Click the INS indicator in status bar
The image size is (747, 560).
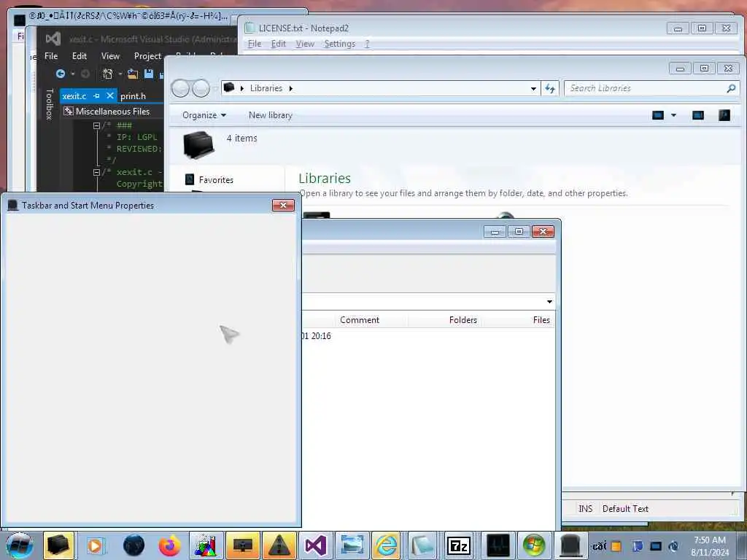585,508
